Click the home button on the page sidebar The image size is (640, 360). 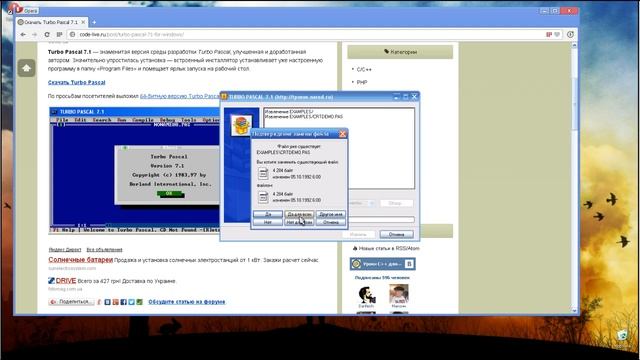click(27, 68)
